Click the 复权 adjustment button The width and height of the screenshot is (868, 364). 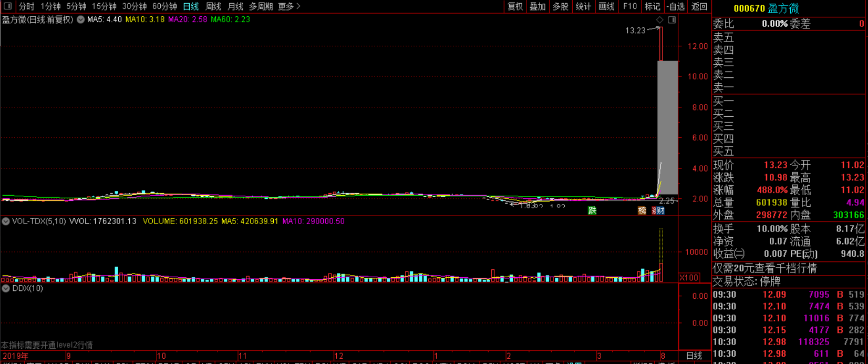[x=515, y=7]
